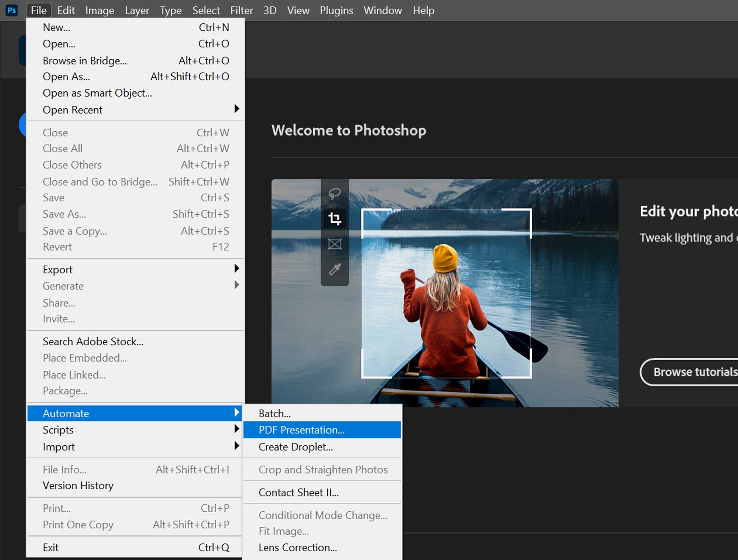
Task: Click the canoe tutorial image
Action: click(445, 293)
